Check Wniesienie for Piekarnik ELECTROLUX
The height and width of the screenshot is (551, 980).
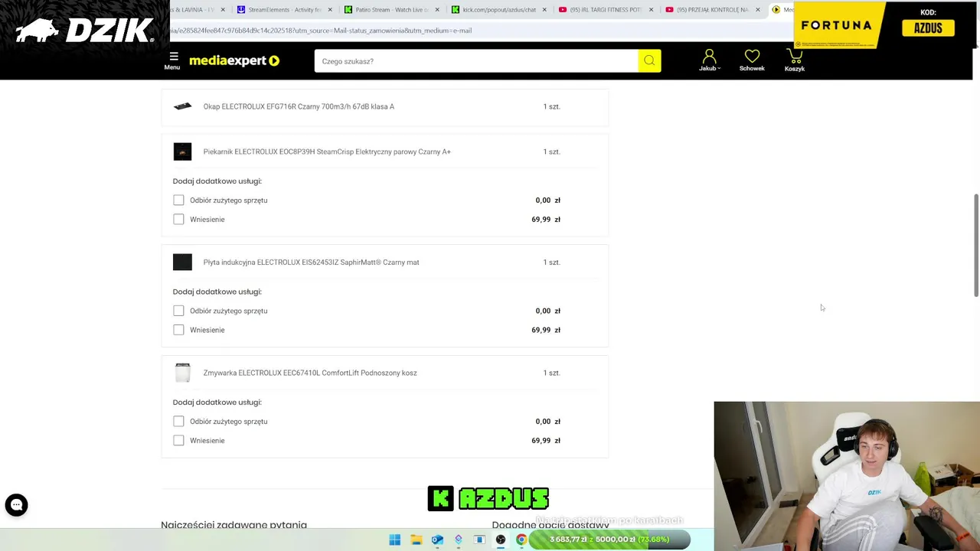tap(178, 220)
